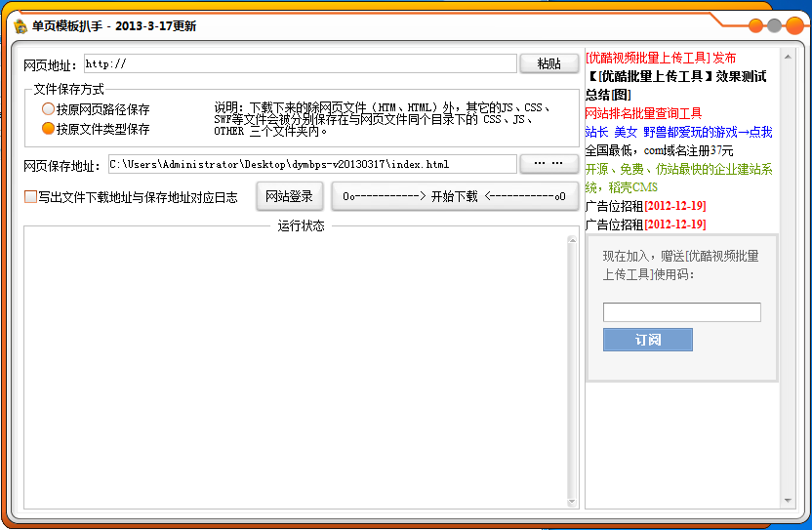Image resolution: width=812 pixels, height=530 pixels.
Task: Click the 单页模板扒手 window title
Action: pyautogui.click(x=114, y=26)
